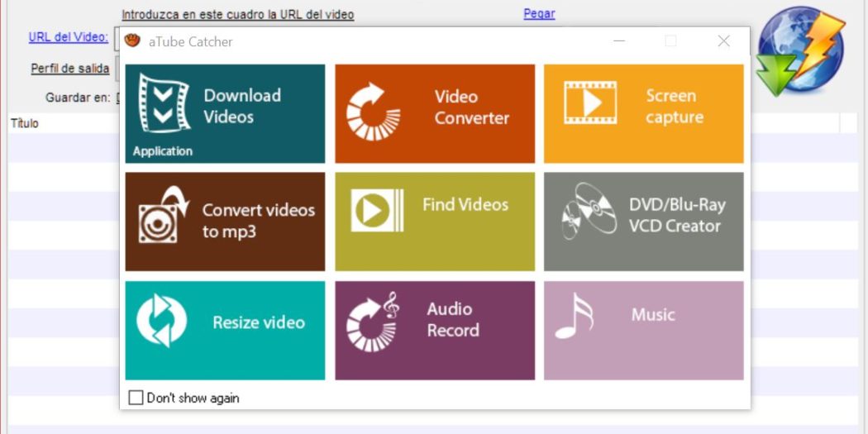Click the Find Videos play icon
Screen dimensions: 868x434
coord(377,210)
